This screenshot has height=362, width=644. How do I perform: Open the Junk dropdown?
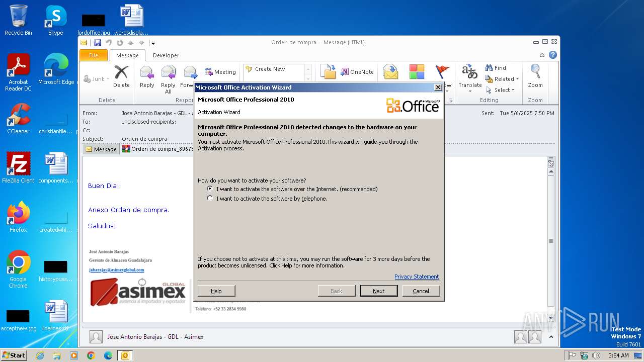tap(96, 79)
